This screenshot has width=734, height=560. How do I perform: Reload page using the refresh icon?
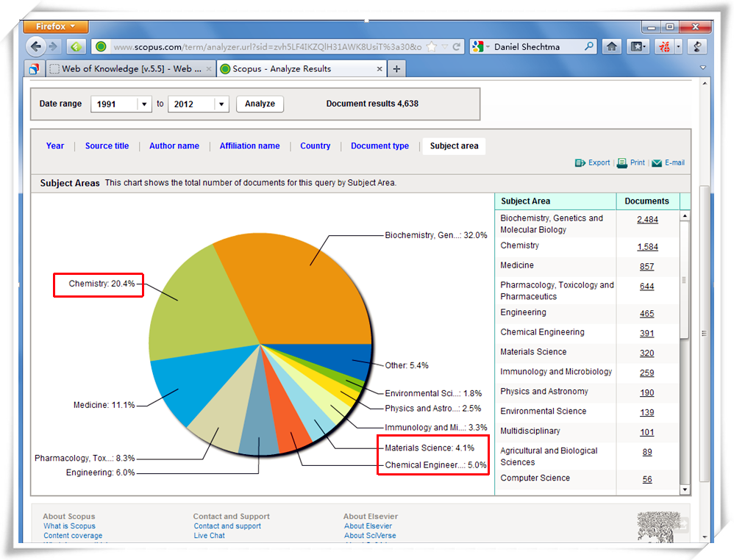click(x=457, y=46)
